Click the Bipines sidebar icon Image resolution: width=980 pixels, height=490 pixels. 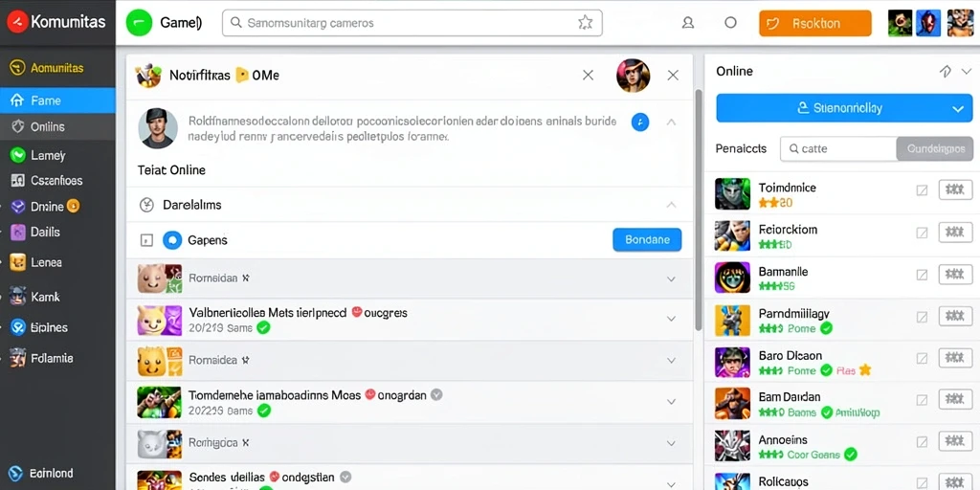18,327
